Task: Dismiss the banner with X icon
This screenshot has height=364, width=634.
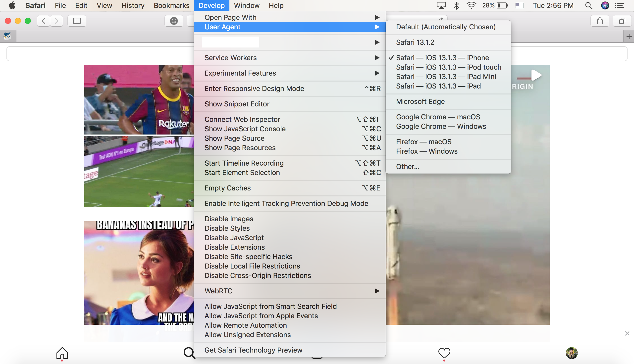Action: coord(627,333)
